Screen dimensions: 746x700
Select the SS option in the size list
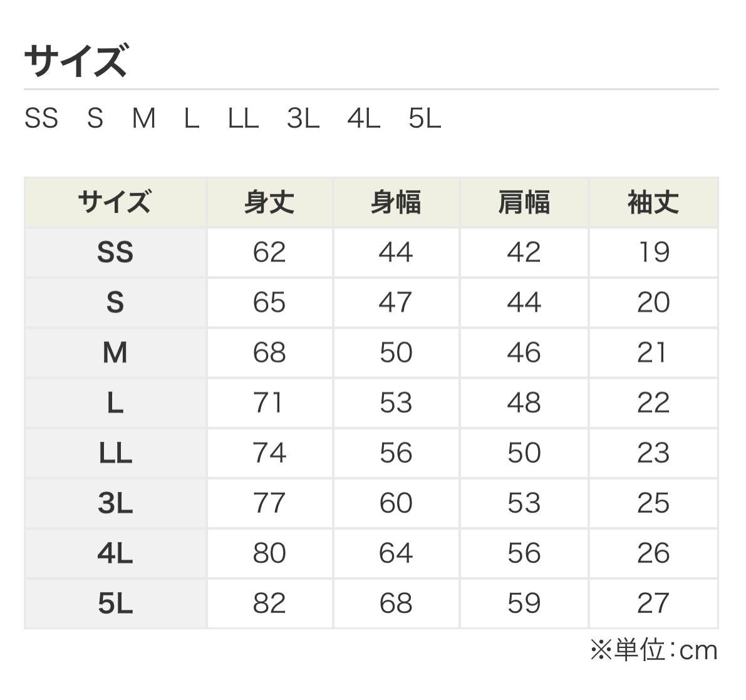[41, 118]
